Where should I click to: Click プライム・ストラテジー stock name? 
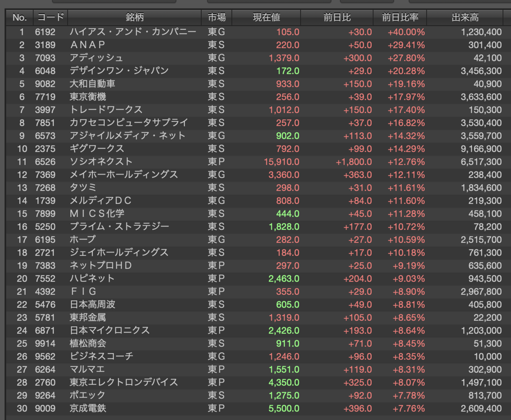click(120, 226)
